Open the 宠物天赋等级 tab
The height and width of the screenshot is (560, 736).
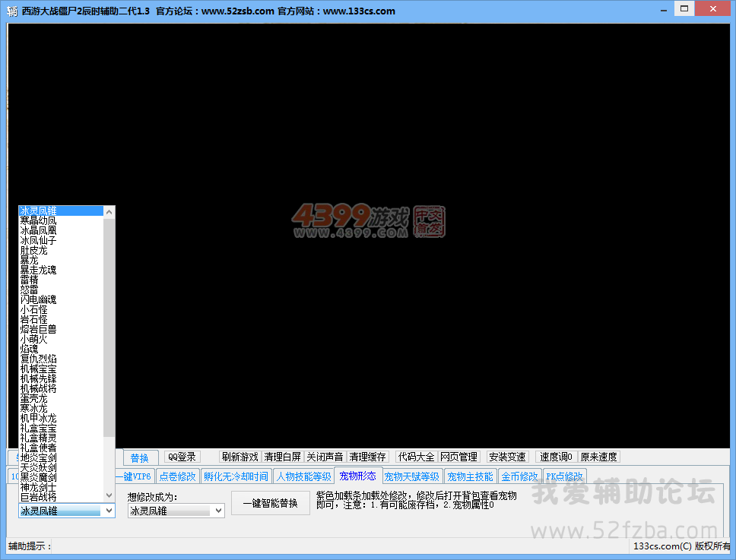pyautogui.click(x=411, y=476)
